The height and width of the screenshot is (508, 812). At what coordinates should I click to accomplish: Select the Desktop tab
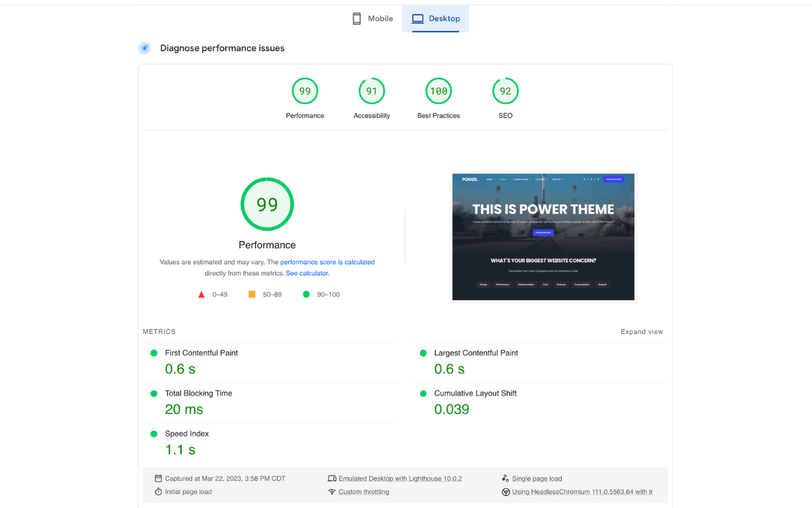point(436,18)
